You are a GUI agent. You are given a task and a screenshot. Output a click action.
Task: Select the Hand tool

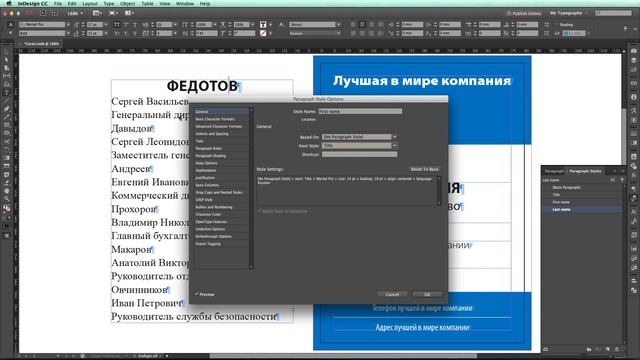coord(7,191)
